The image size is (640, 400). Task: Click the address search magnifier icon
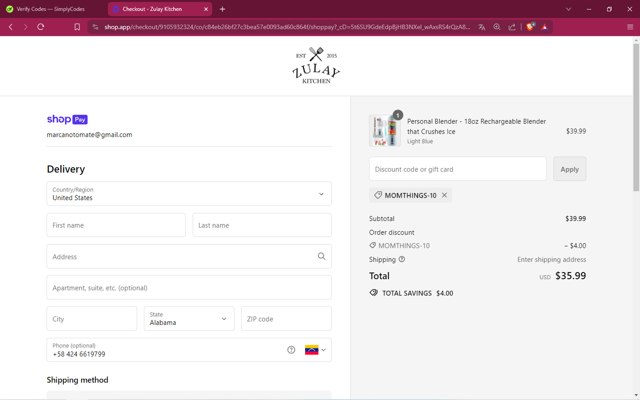322,256
